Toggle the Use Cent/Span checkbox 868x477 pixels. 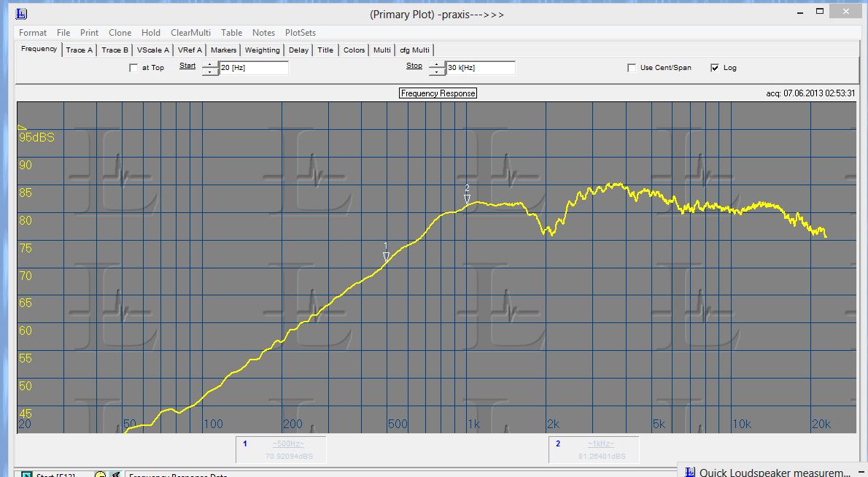pos(632,68)
